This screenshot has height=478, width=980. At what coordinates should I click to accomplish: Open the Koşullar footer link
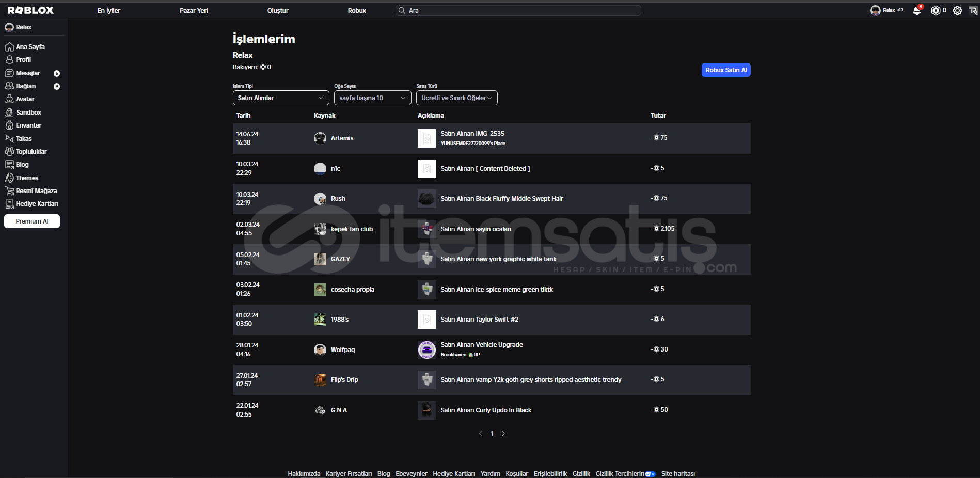[517, 474]
